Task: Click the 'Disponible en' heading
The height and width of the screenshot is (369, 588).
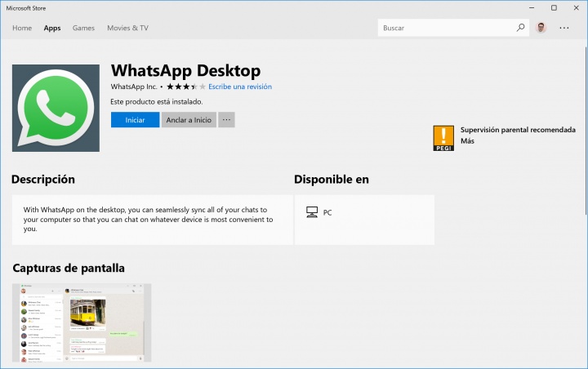Action: [332, 180]
